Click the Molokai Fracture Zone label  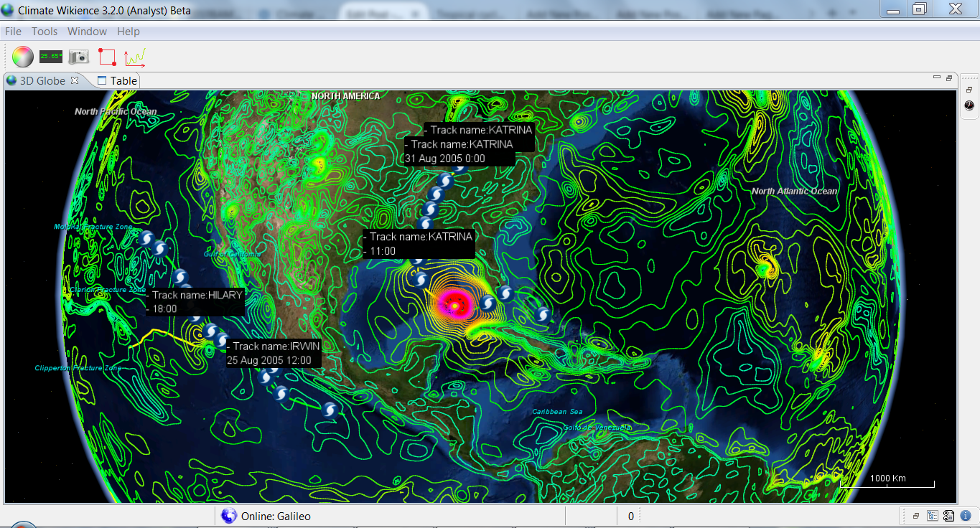(x=93, y=227)
